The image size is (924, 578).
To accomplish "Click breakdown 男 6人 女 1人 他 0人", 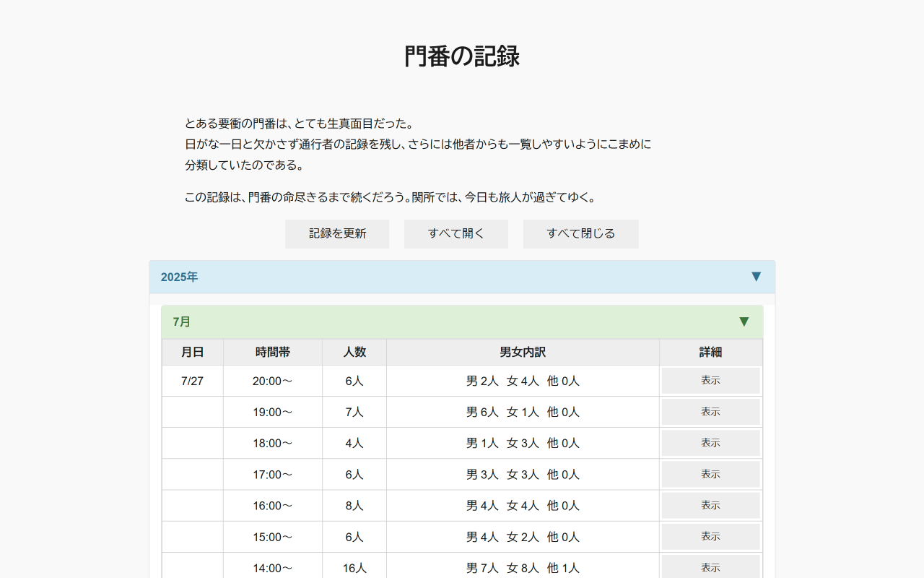I will (523, 412).
